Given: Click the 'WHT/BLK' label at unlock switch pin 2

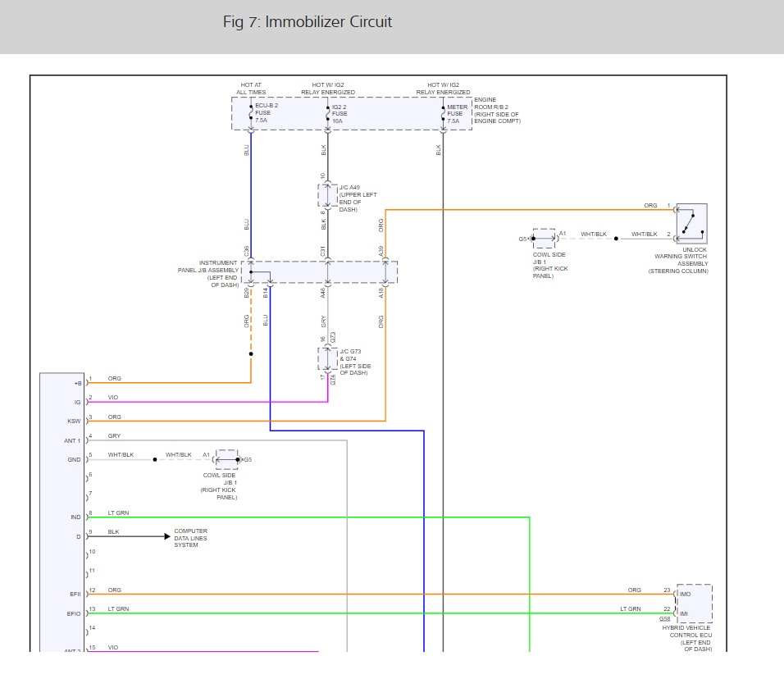Looking at the screenshot, I should [644, 234].
